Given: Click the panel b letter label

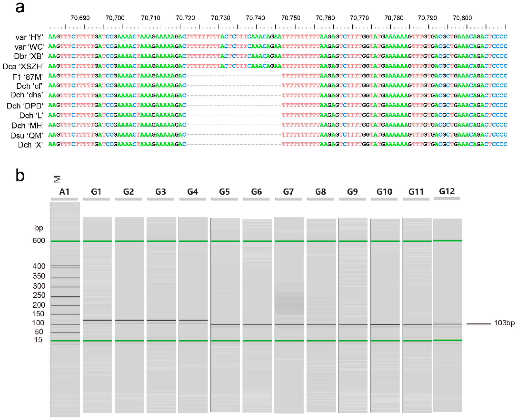Looking at the screenshot, I should [x=20, y=175].
